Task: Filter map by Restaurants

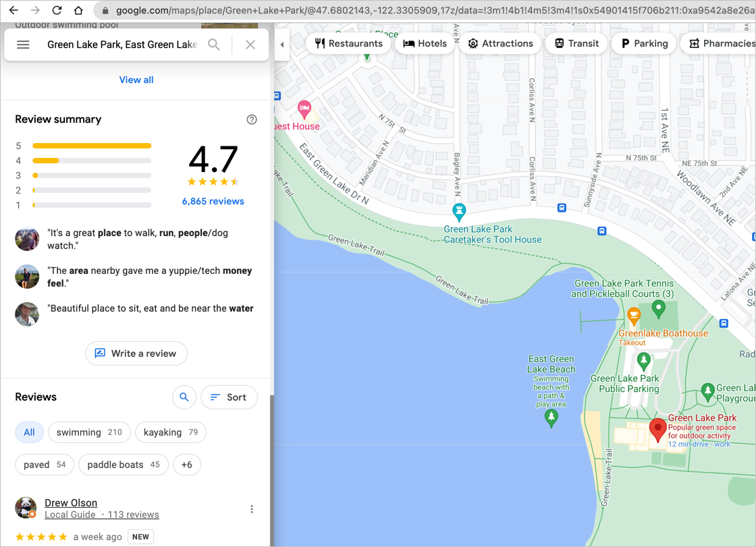Action: pyautogui.click(x=348, y=43)
